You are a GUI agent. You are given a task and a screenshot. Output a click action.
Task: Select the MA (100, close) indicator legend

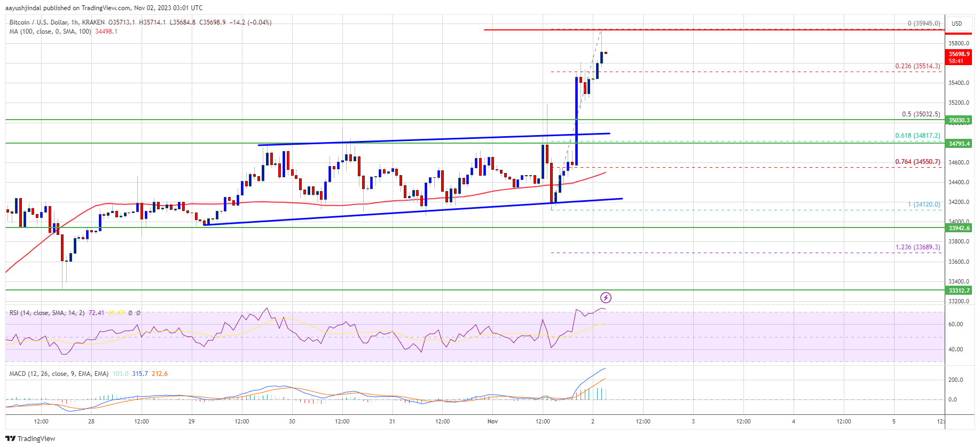pyautogui.click(x=50, y=32)
